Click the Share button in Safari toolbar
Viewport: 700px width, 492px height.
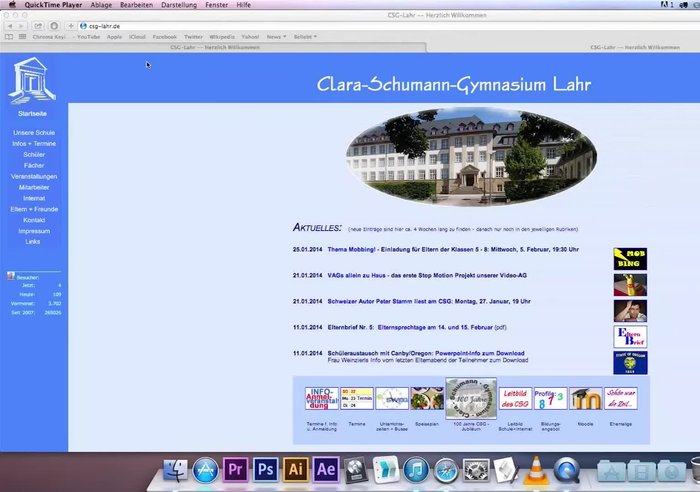point(39,25)
